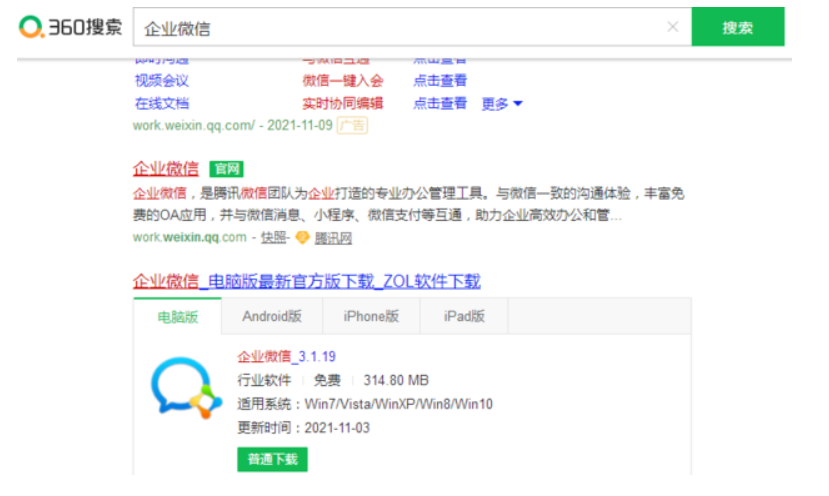Switch to the iPhone版 tab
The width and height of the screenshot is (829, 496).
(371, 316)
